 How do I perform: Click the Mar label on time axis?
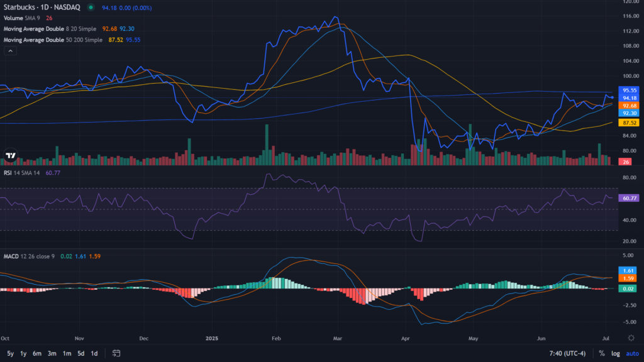338,338
